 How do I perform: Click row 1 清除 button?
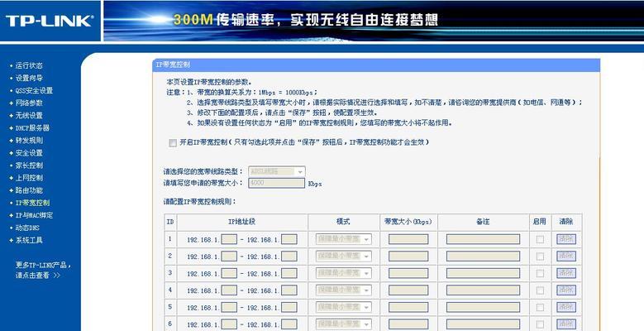coord(566,239)
